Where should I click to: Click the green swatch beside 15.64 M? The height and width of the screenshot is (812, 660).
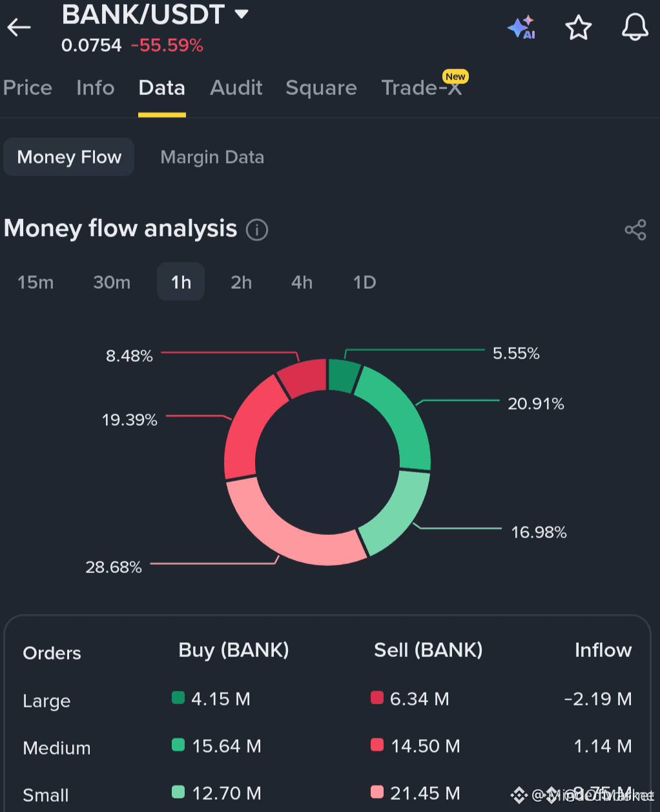pos(178,745)
